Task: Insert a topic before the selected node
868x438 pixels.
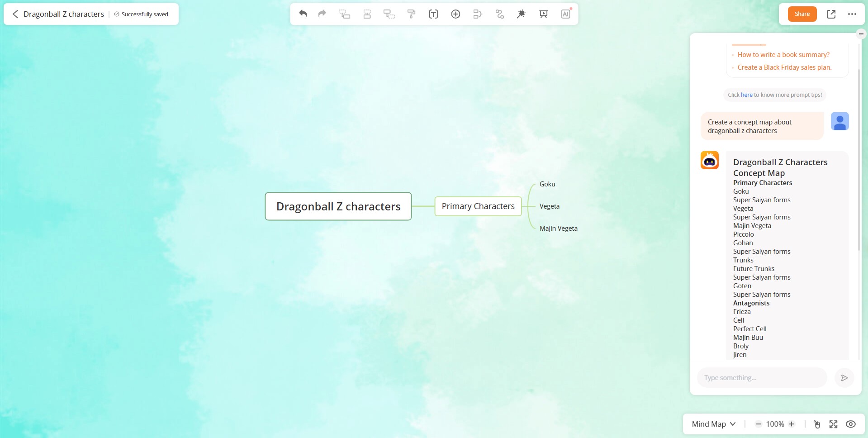Action: pos(367,14)
